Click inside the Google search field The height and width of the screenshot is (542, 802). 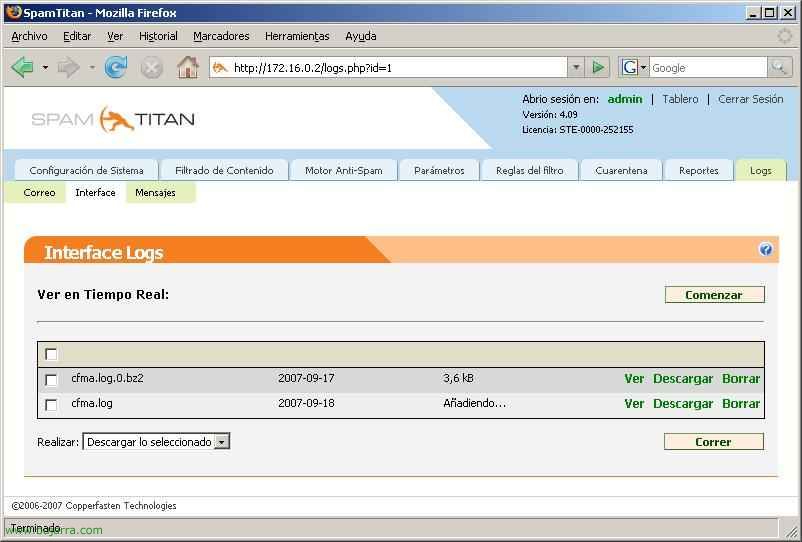click(x=708, y=67)
